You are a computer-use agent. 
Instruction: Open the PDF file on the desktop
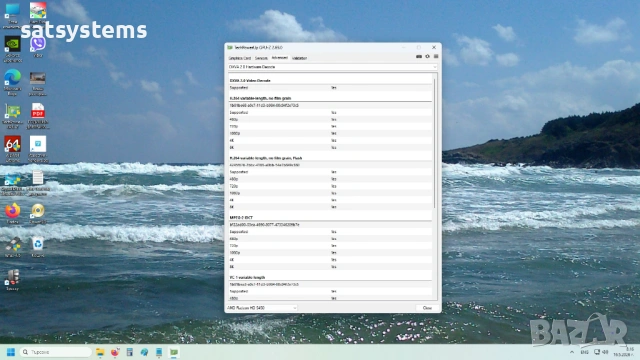[38, 116]
